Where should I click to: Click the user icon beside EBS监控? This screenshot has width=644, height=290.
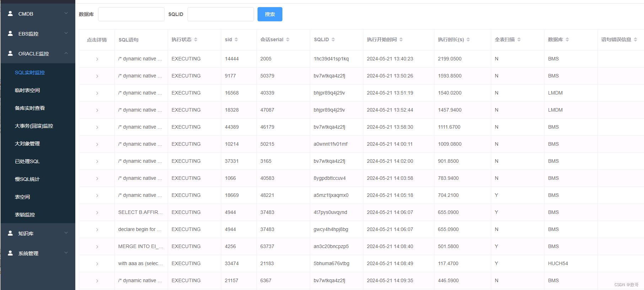point(10,33)
